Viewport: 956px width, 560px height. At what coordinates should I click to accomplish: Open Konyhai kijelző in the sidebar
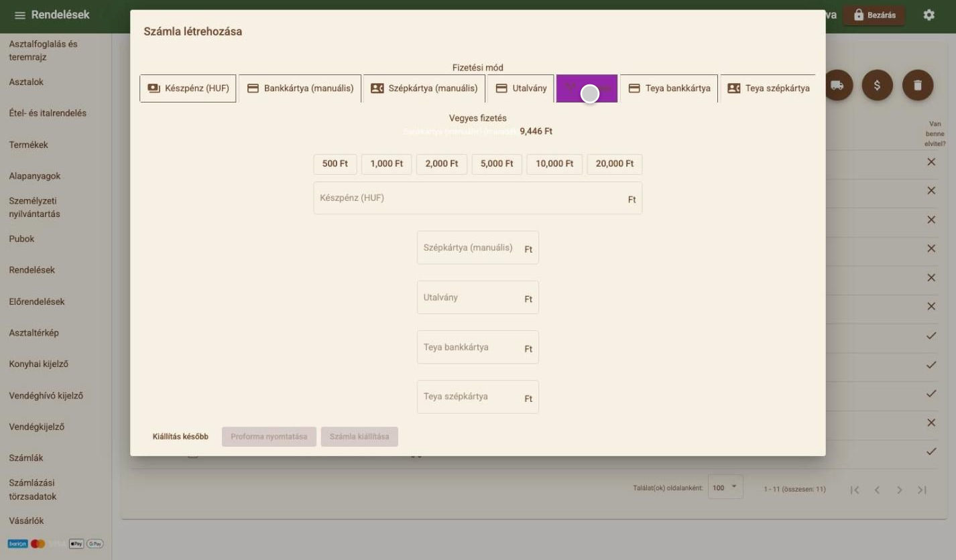pos(38,364)
